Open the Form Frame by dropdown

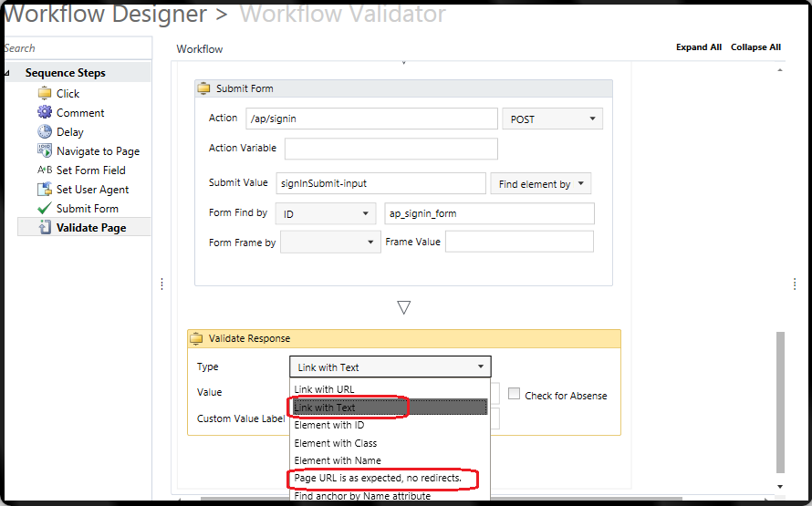coord(330,243)
